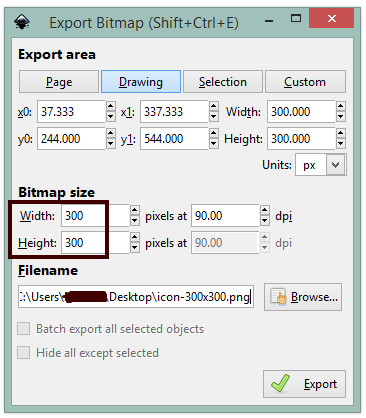The image size is (366, 418).
Task: Select the Page export area
Action: click(x=59, y=82)
